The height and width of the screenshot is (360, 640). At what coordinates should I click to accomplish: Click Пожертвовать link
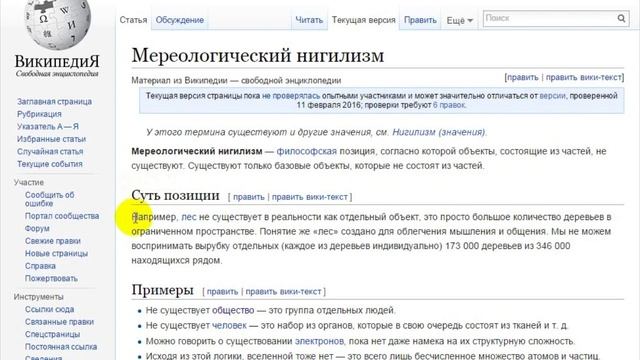(x=51, y=278)
